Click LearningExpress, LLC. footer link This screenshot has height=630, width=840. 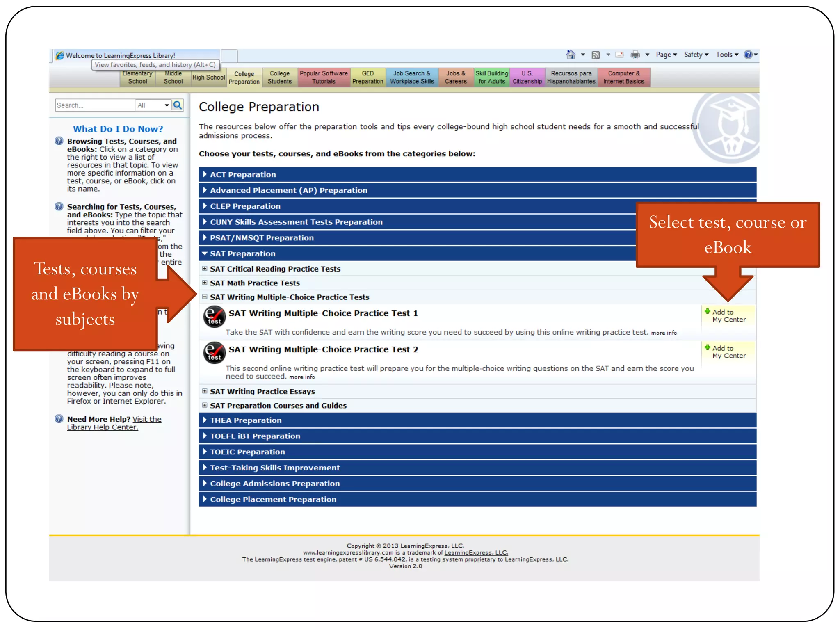[x=476, y=552]
